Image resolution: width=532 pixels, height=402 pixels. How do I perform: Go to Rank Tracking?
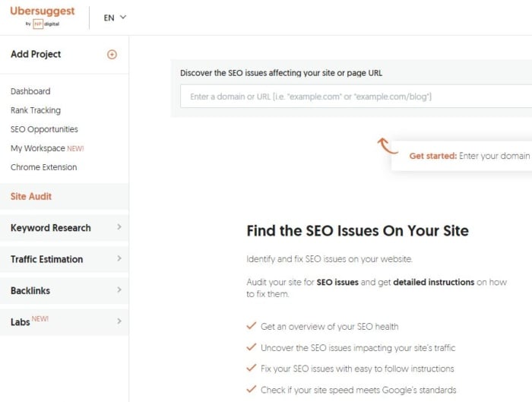tap(36, 110)
